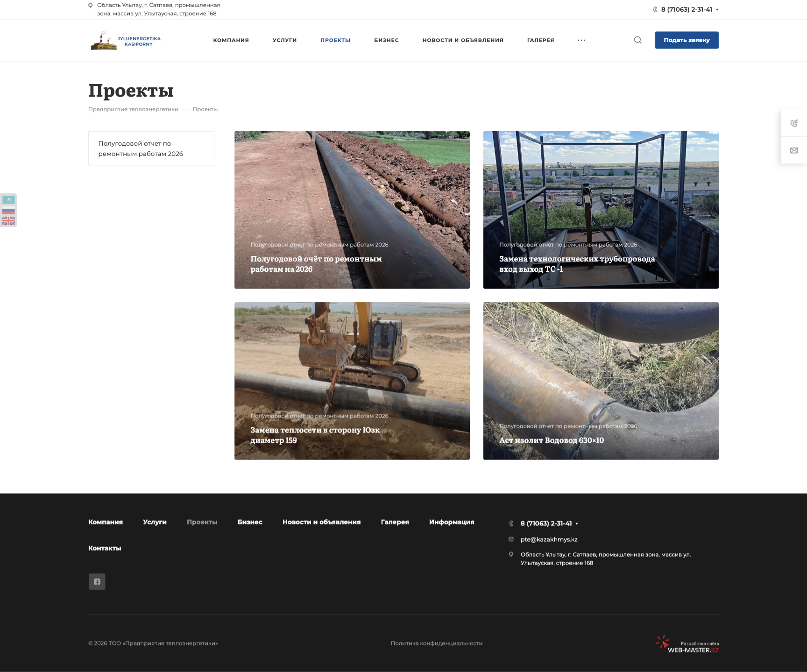
Task: Open footer Компания link
Action: 106,522
